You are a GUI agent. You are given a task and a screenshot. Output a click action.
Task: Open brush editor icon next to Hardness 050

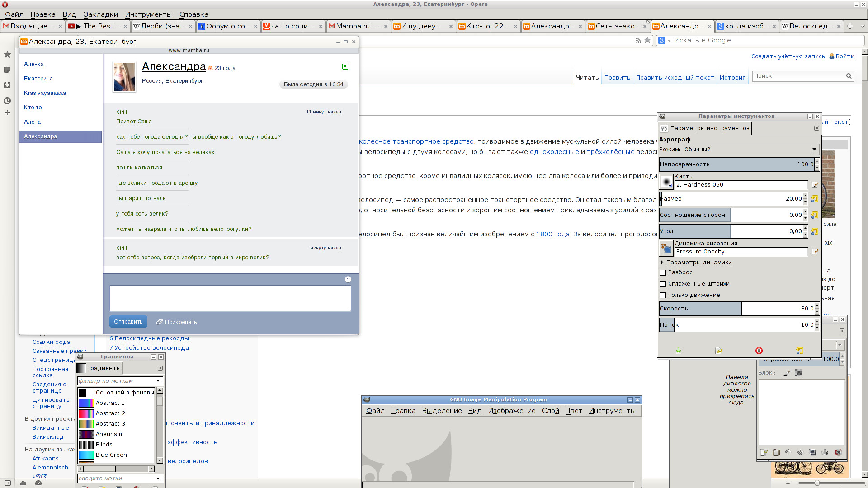pos(815,185)
